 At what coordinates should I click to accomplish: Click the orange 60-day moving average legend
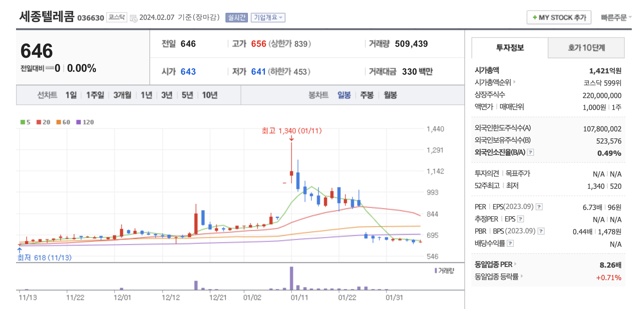(63, 122)
